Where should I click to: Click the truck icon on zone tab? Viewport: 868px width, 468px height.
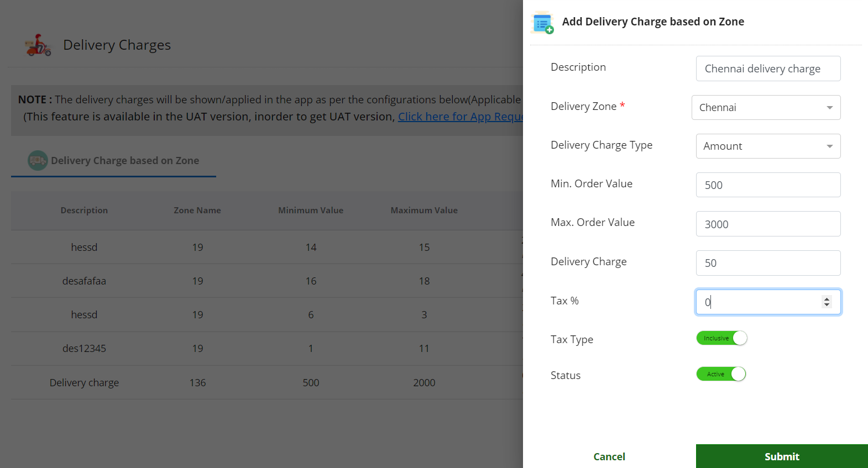[38, 161]
